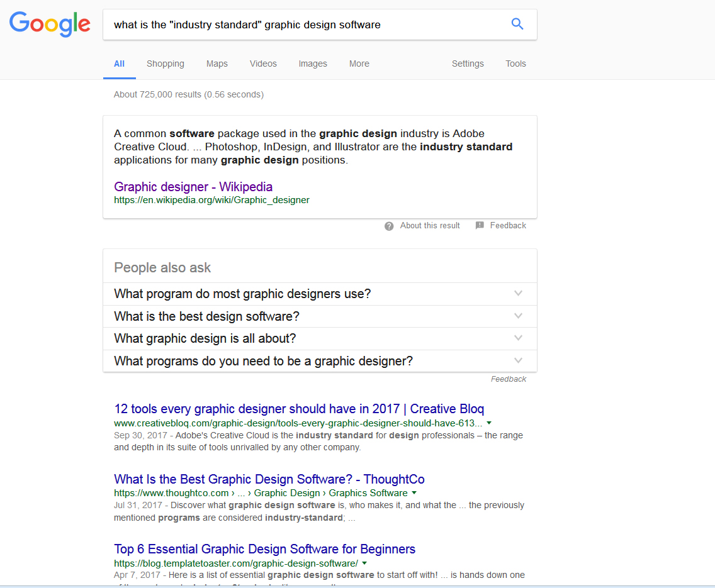This screenshot has width=715, height=588.
Task: Click the question mark About this result icon
Action: click(389, 226)
